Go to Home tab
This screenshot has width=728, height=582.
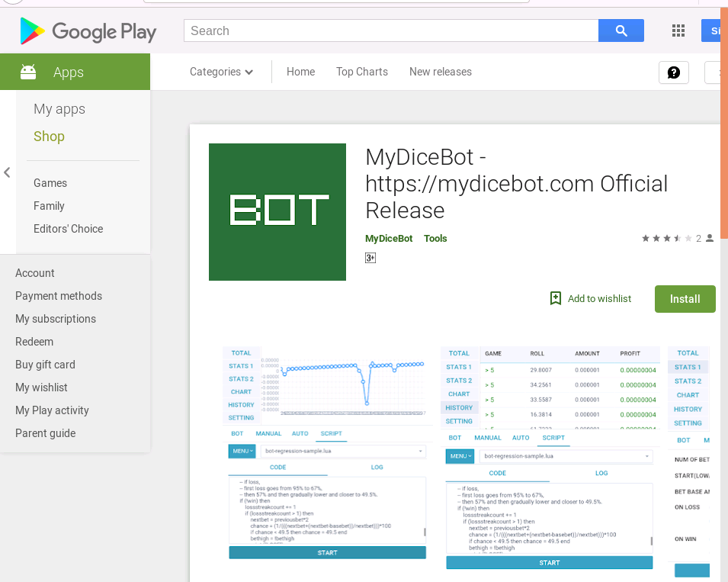[x=300, y=72]
